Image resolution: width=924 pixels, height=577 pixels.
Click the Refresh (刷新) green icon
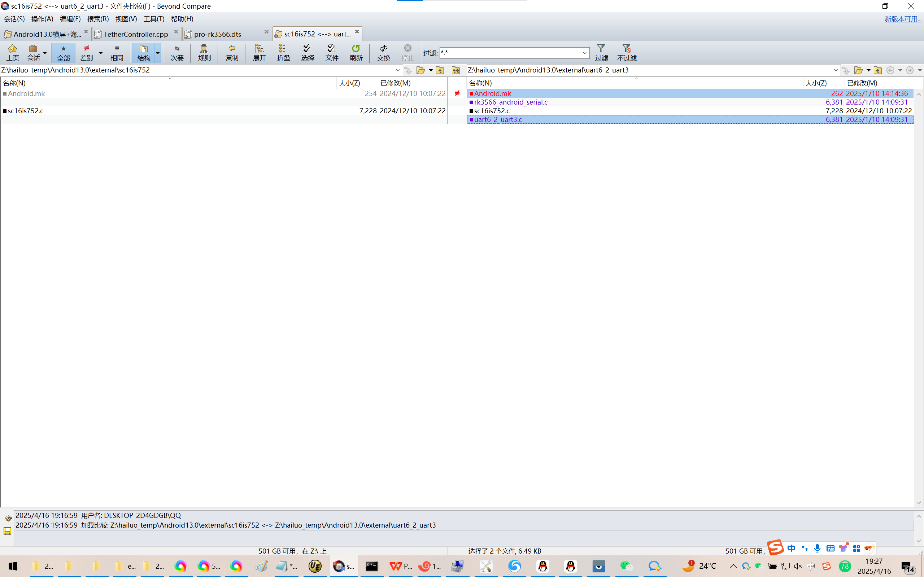coord(356,52)
